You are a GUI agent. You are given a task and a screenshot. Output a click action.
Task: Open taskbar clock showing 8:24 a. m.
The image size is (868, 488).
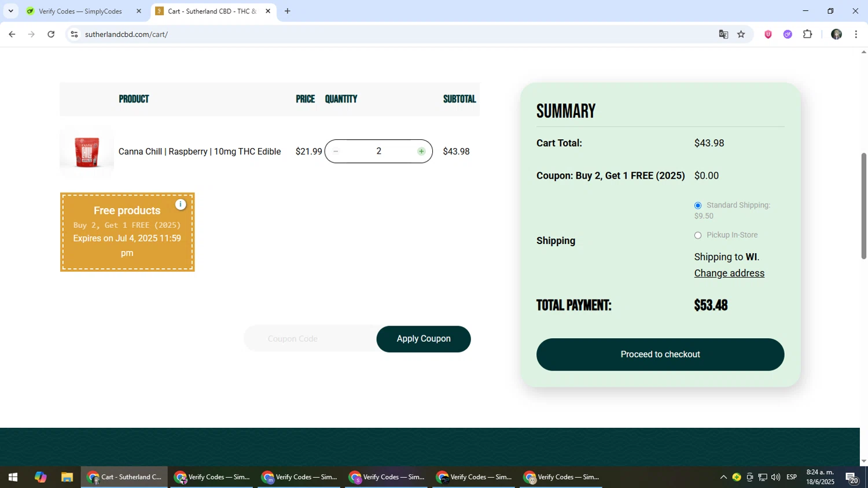(821, 477)
